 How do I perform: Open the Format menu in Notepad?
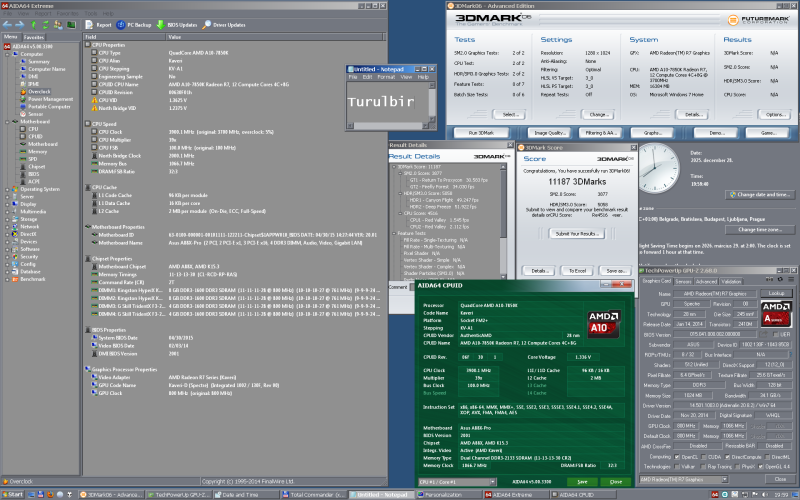coord(386,77)
